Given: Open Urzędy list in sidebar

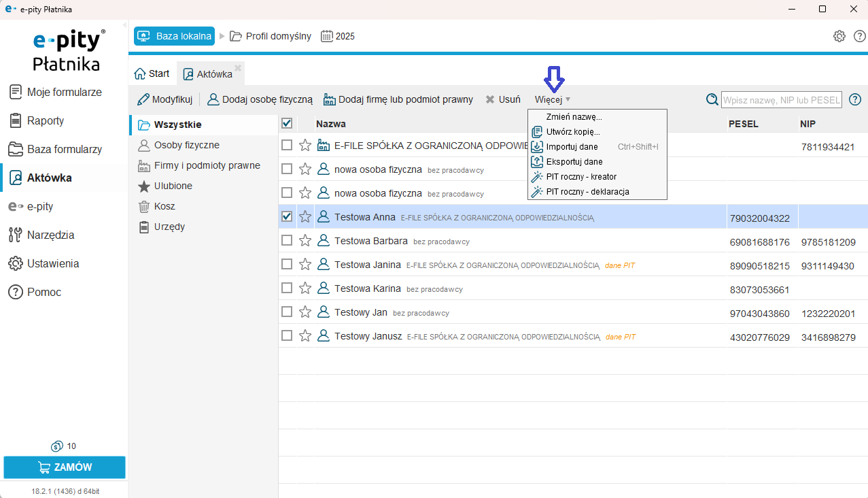Looking at the screenshot, I should point(169,227).
